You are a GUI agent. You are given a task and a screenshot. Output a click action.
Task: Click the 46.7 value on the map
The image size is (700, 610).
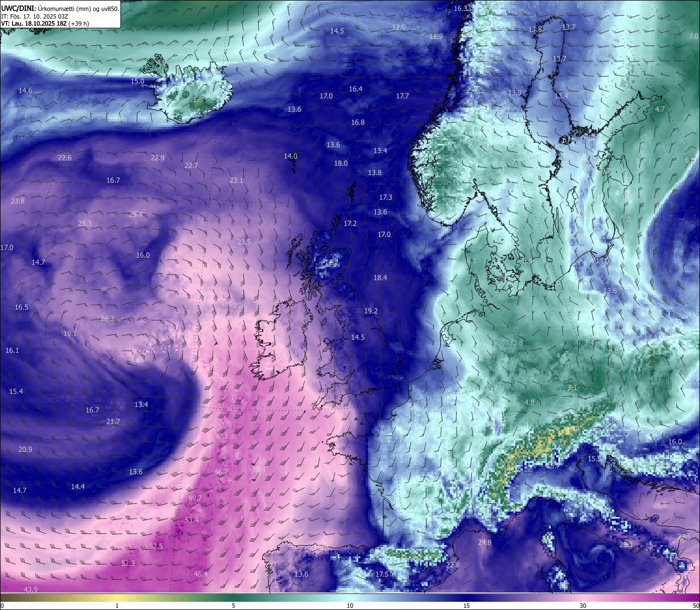tap(221, 472)
